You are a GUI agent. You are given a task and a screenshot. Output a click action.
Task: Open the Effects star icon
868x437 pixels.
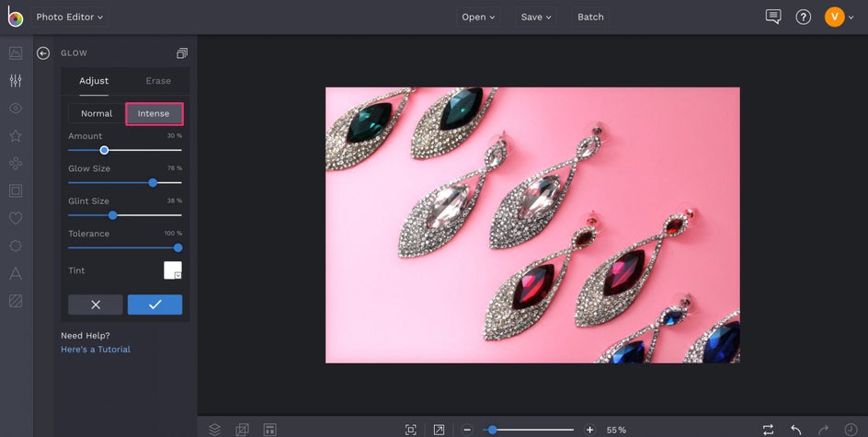click(x=16, y=135)
